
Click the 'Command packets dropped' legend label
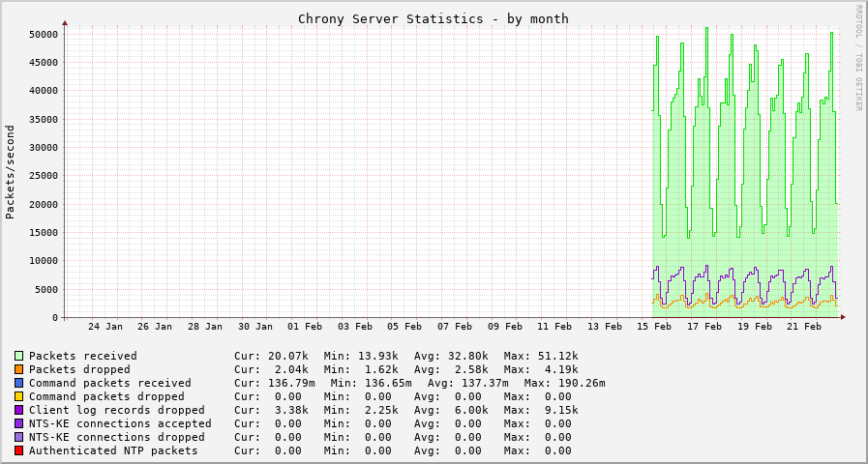click(x=106, y=396)
